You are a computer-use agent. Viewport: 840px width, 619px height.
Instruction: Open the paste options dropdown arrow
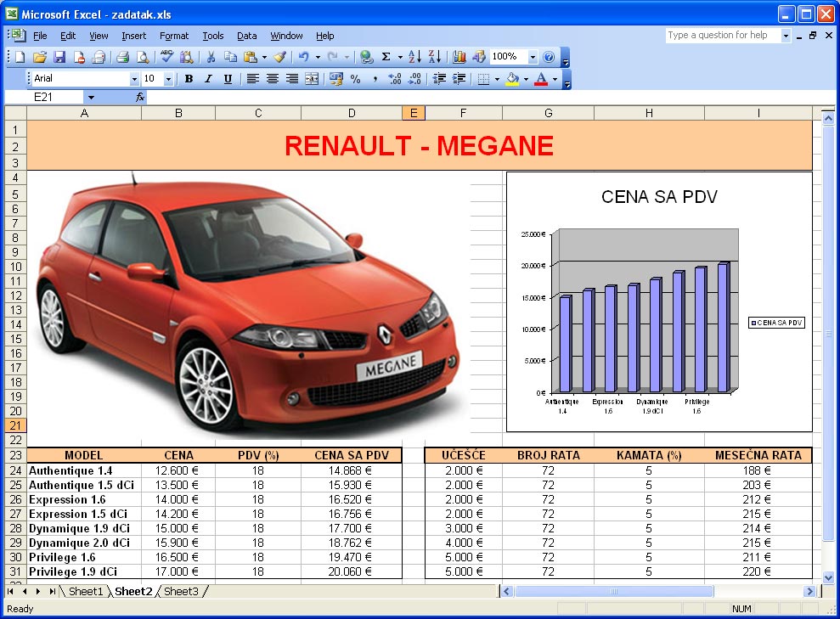[264, 57]
